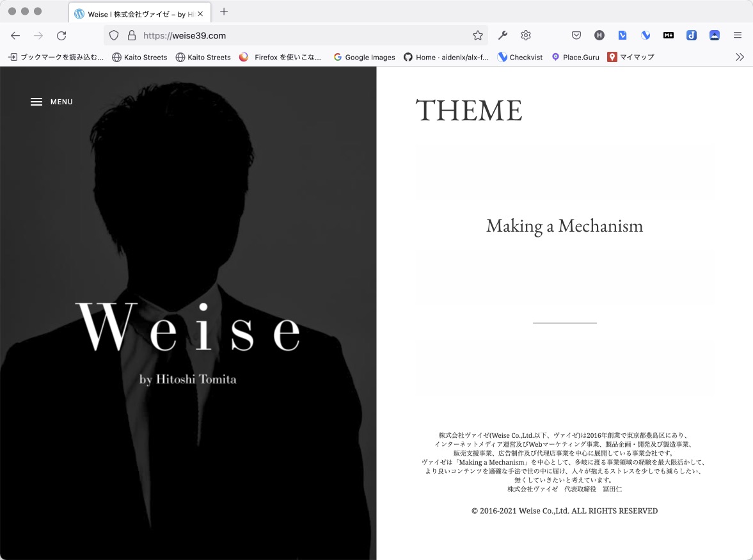Open the Firefox application menu

[738, 36]
